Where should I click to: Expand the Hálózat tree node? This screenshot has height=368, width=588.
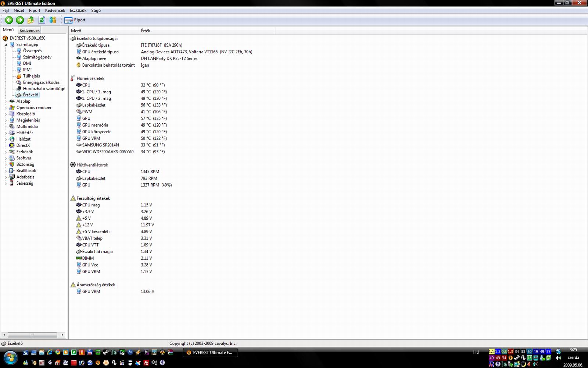[6, 139]
